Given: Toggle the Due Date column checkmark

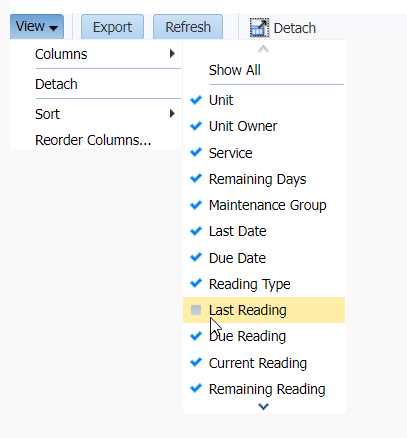Looking at the screenshot, I should coord(264,258).
